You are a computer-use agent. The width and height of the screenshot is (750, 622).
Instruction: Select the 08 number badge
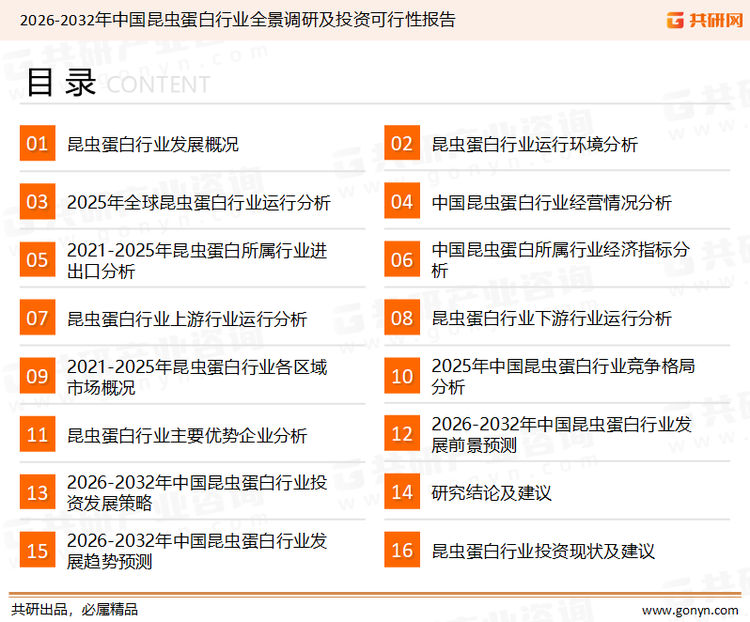(402, 319)
